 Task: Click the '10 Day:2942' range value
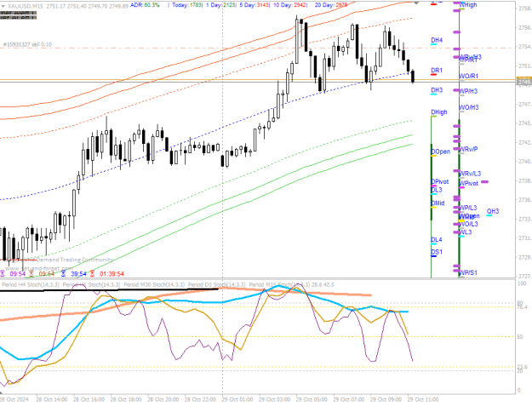click(289, 5)
